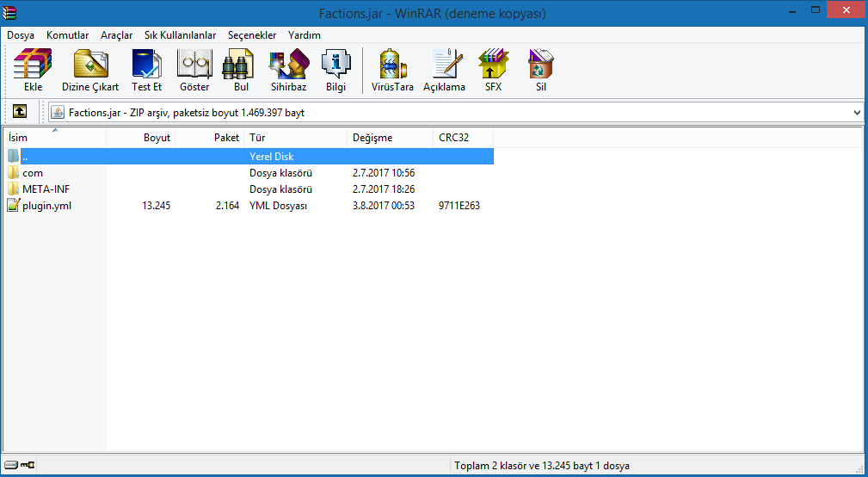Close the WinRAR window

coord(846,10)
